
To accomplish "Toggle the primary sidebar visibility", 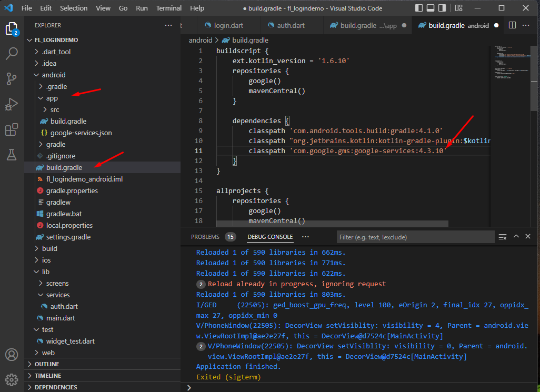I will (418, 8).
